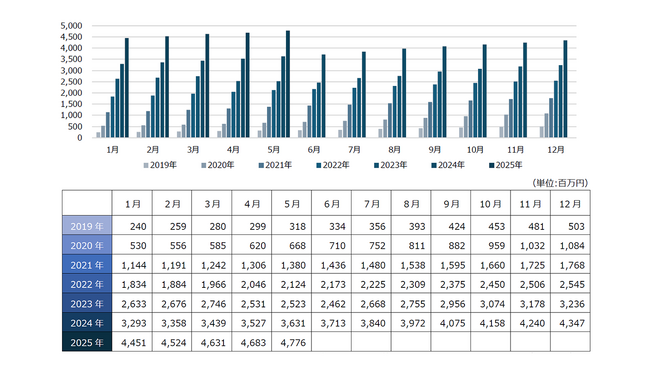
Task: Click the 2024年 legend label
Action: point(451,165)
